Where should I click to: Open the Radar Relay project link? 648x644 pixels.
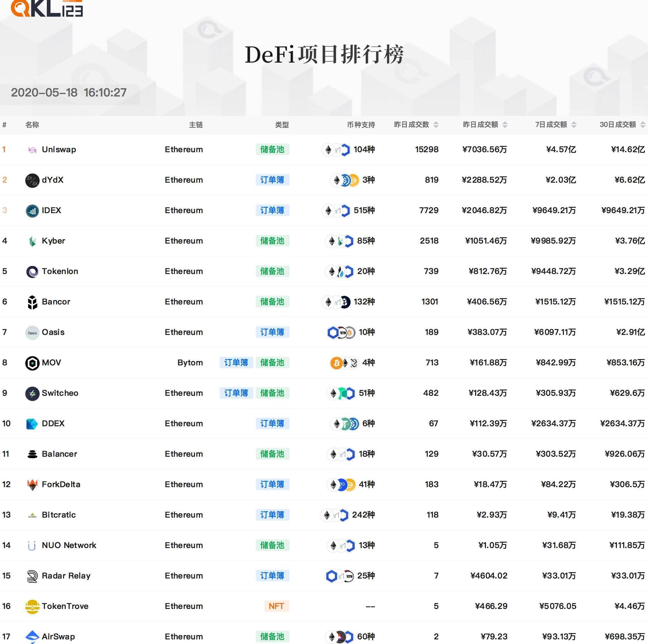(x=66, y=576)
